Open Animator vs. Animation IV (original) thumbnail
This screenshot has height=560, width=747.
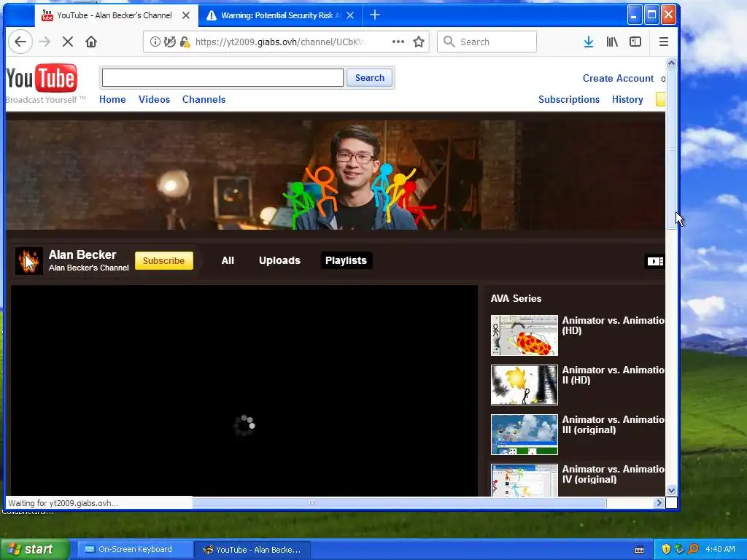tap(524, 481)
